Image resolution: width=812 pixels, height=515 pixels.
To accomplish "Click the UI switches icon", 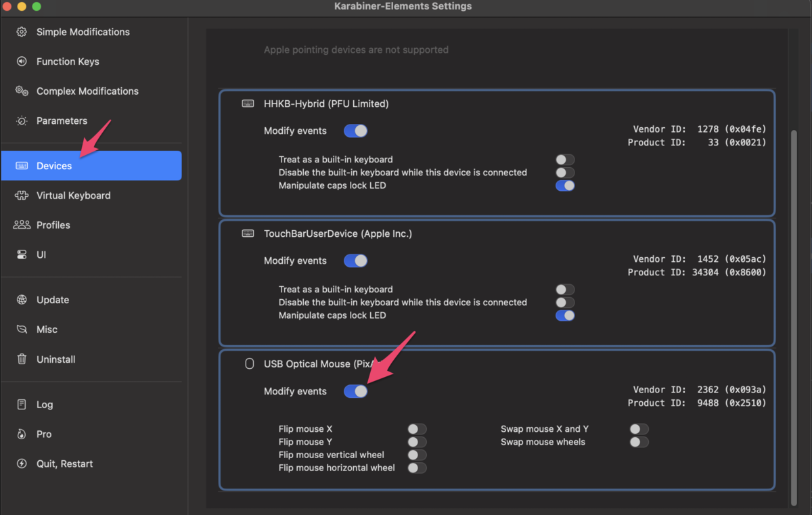I will (22, 255).
